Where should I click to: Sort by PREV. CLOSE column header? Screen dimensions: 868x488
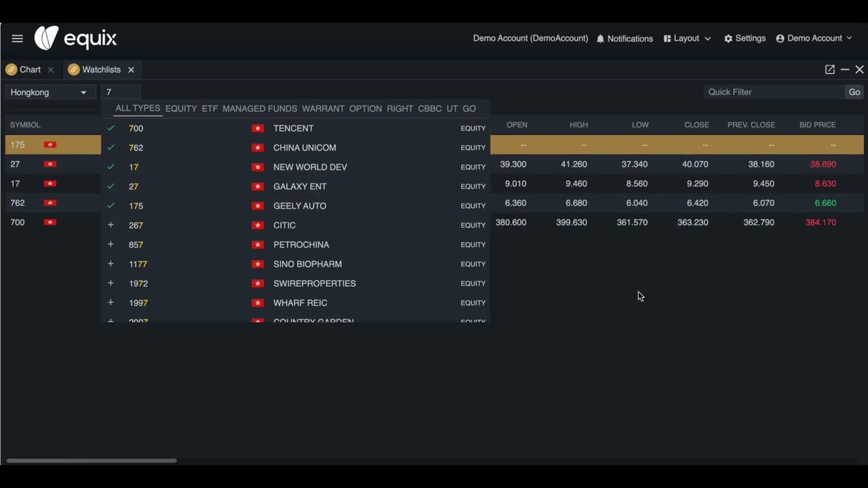coord(751,125)
